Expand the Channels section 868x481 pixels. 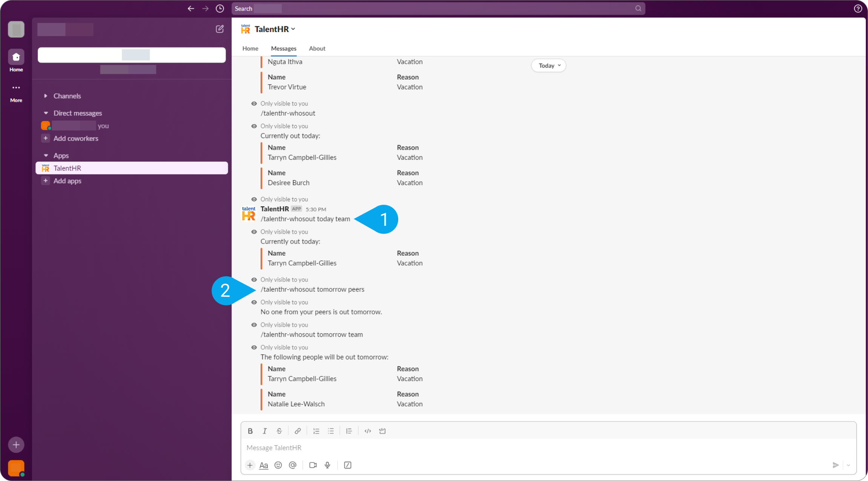pyautogui.click(x=46, y=96)
